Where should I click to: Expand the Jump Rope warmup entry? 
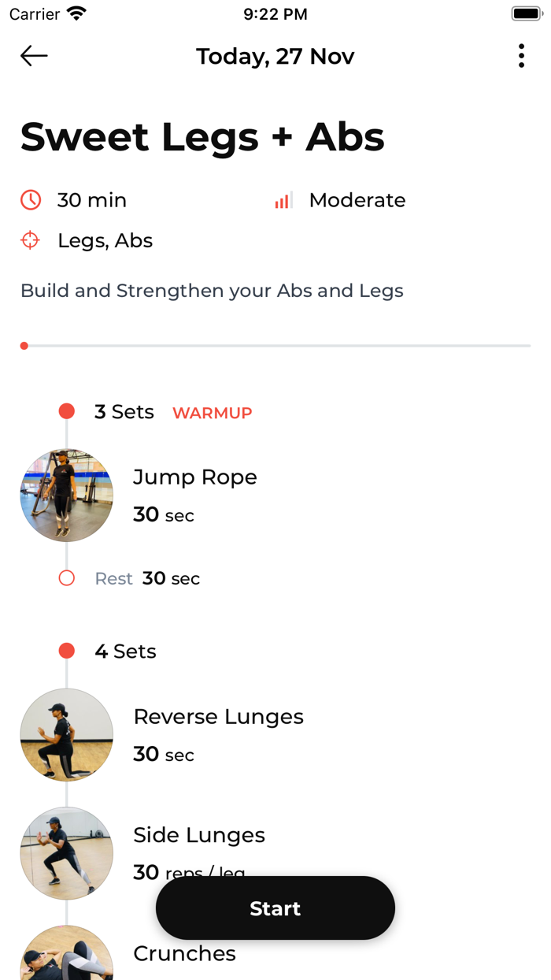[194, 477]
